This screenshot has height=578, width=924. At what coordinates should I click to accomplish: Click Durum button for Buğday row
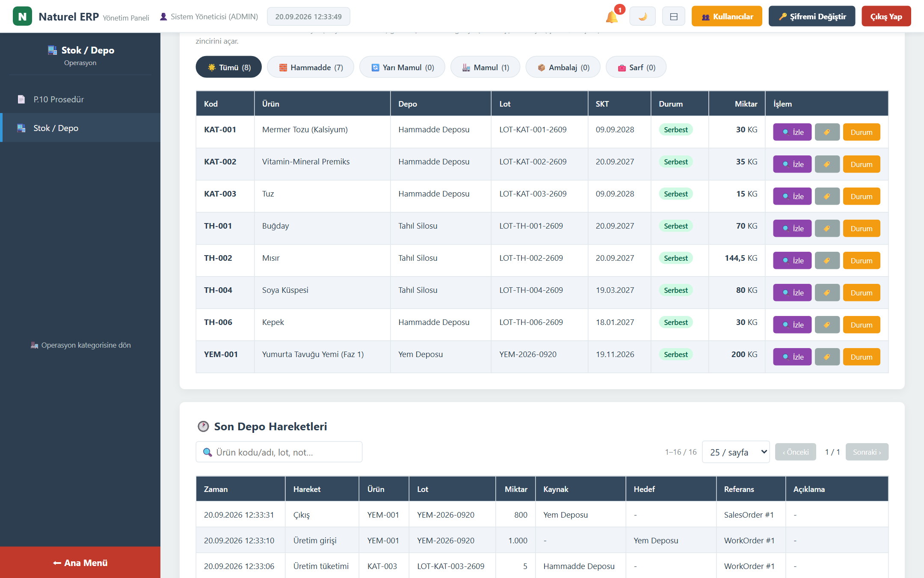(862, 228)
